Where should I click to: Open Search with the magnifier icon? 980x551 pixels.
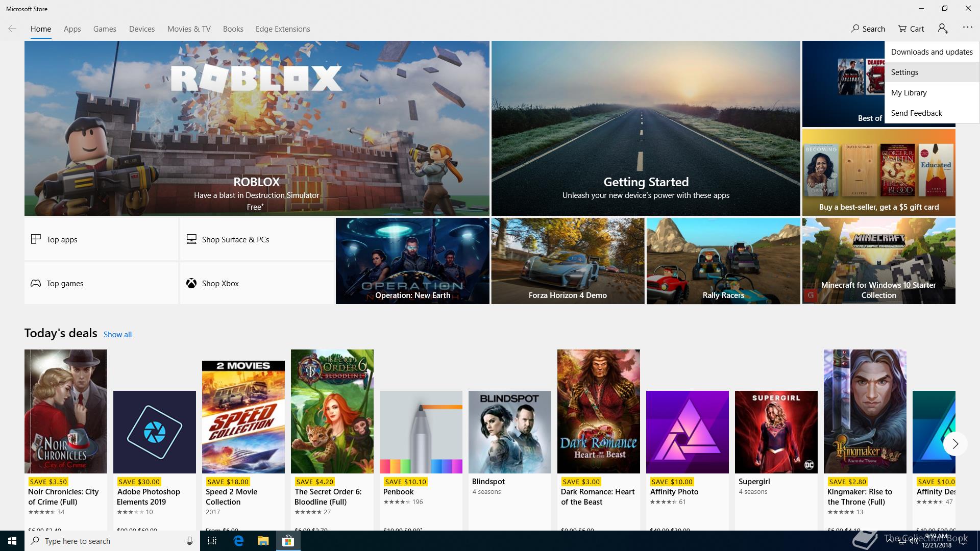point(868,29)
